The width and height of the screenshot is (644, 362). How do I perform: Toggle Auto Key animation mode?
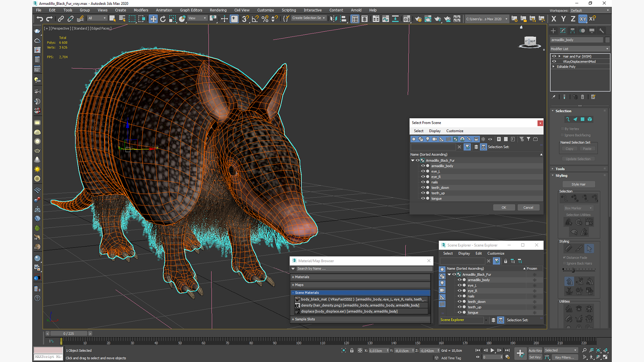tap(535, 350)
